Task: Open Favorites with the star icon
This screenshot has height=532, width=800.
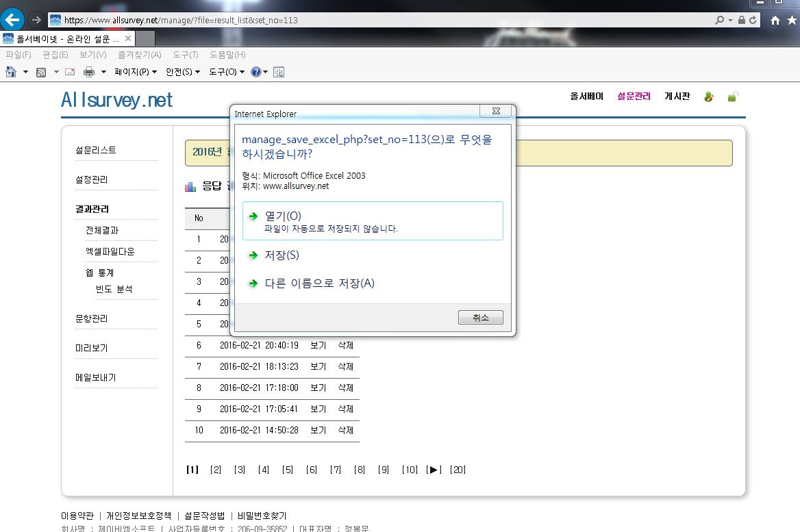Action: pos(791,21)
